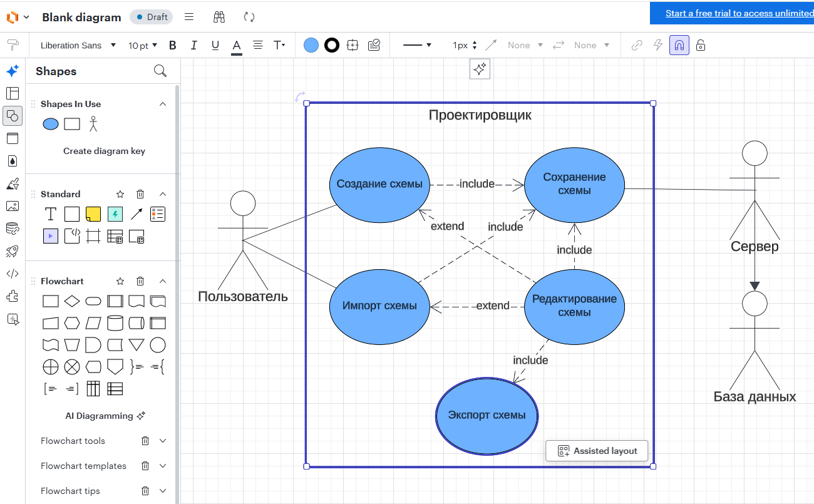Open the data stack sidebar icon

[x=13, y=229]
